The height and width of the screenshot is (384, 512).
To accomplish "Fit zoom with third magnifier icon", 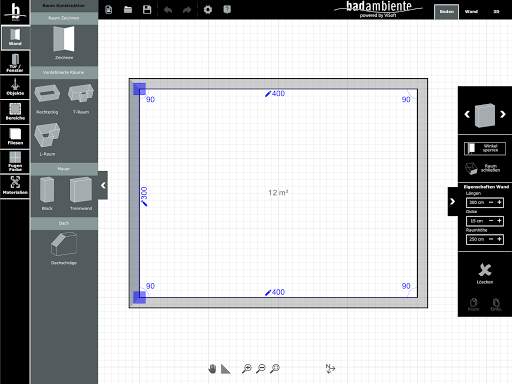I will point(275,368).
